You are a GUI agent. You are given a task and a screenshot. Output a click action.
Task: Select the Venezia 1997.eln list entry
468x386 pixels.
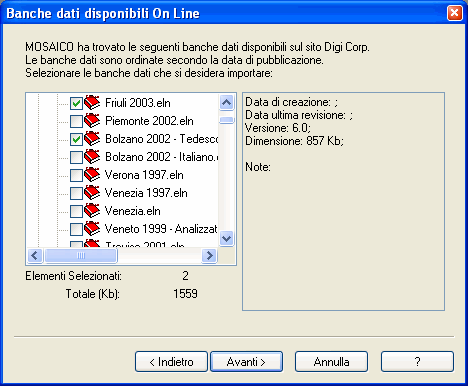tap(146, 193)
